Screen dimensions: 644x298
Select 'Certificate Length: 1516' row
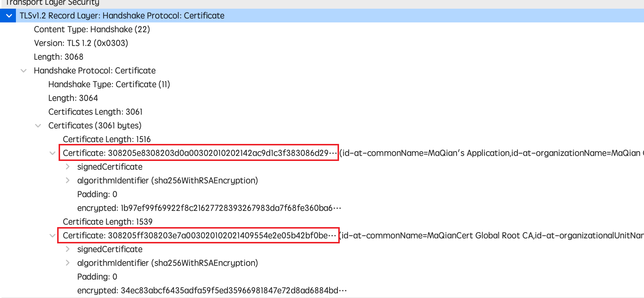107,139
